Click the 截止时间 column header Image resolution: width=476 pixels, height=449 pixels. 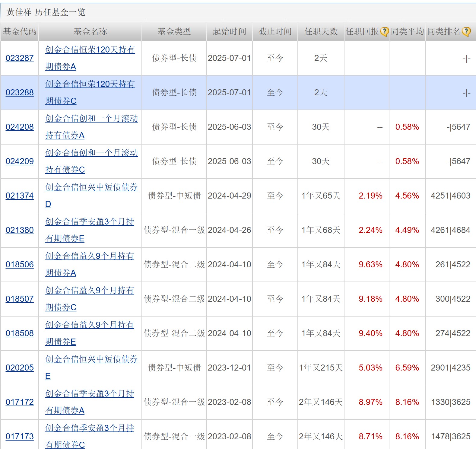275,31
